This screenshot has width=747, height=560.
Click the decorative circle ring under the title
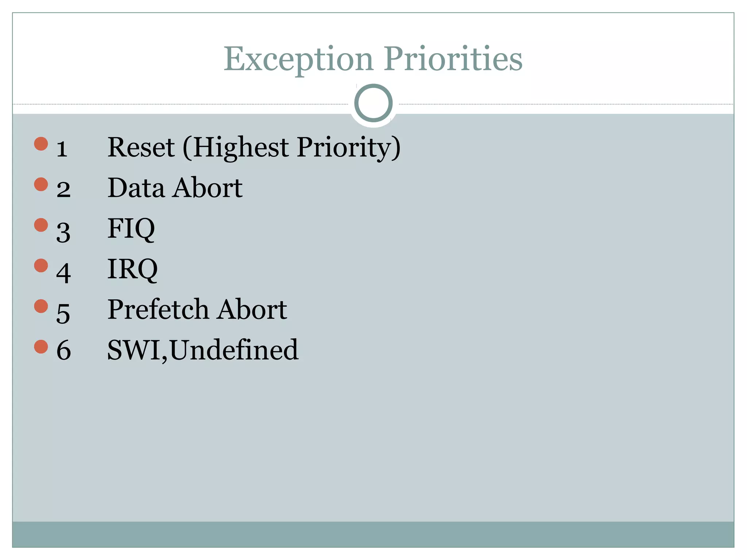click(373, 103)
